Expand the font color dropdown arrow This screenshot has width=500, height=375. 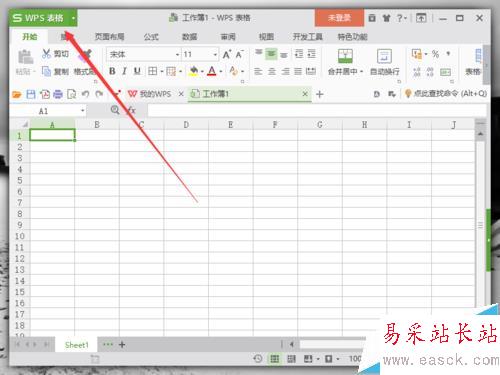point(220,71)
